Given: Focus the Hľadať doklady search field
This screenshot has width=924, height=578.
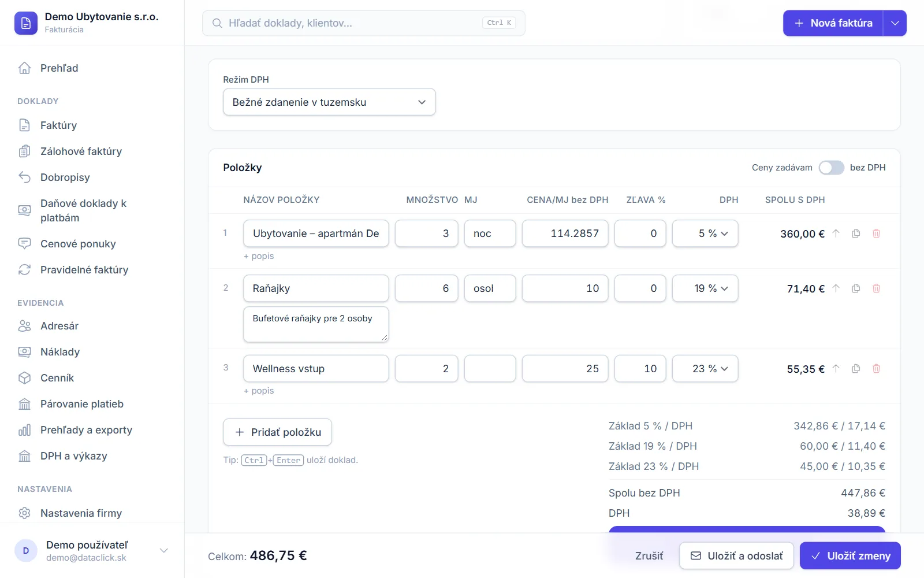Looking at the screenshot, I should [364, 23].
